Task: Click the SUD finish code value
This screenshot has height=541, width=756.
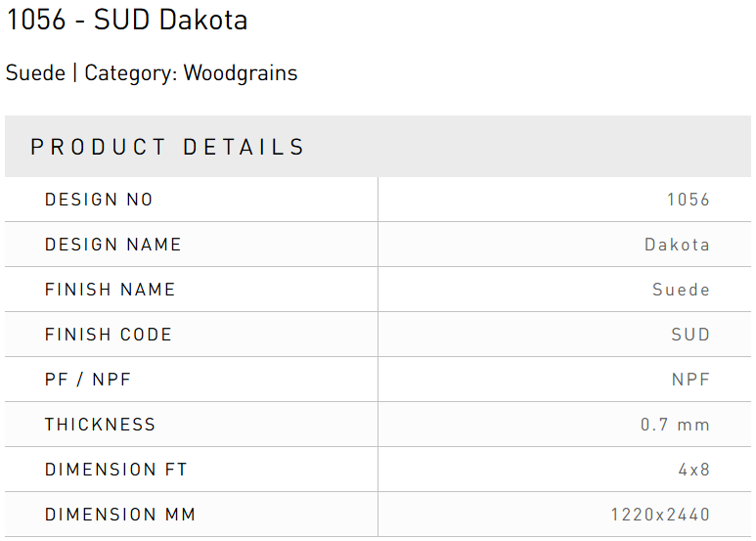Action: tap(690, 335)
